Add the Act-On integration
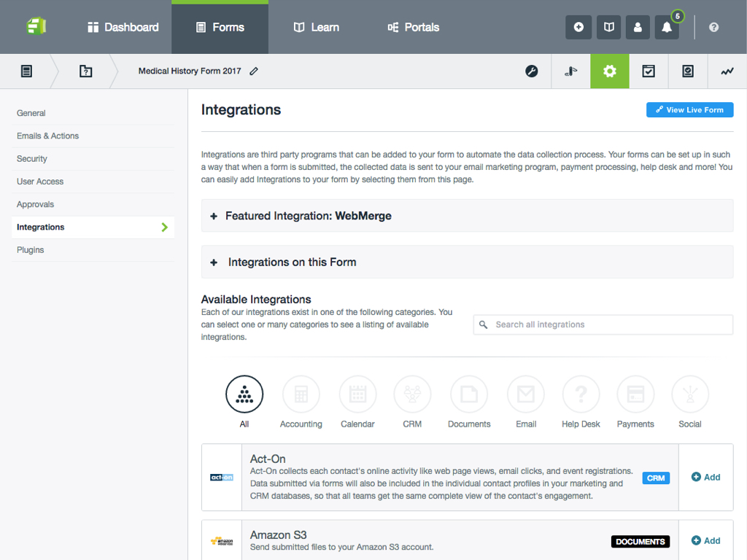Image resolution: width=747 pixels, height=560 pixels. click(705, 477)
